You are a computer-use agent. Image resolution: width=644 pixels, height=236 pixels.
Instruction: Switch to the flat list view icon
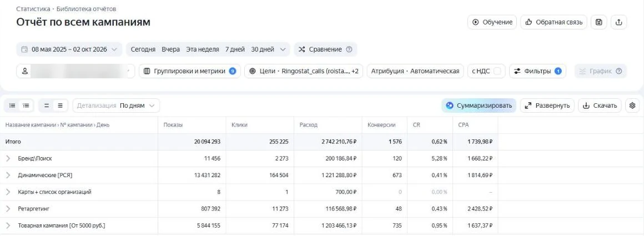12,106
